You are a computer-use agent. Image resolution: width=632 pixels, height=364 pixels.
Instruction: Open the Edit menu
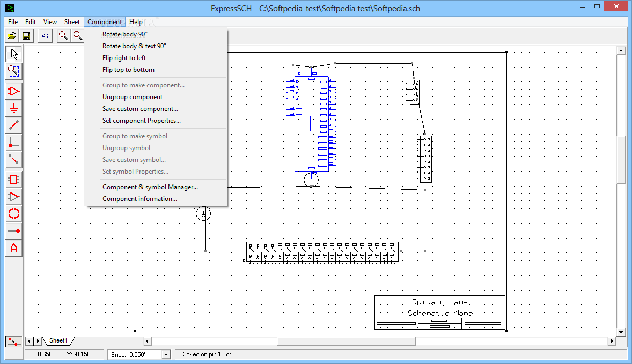pyautogui.click(x=31, y=22)
